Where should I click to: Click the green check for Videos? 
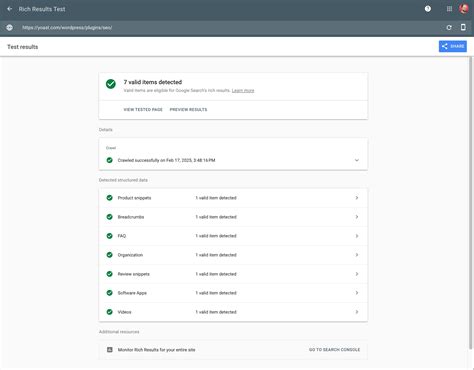click(x=109, y=312)
